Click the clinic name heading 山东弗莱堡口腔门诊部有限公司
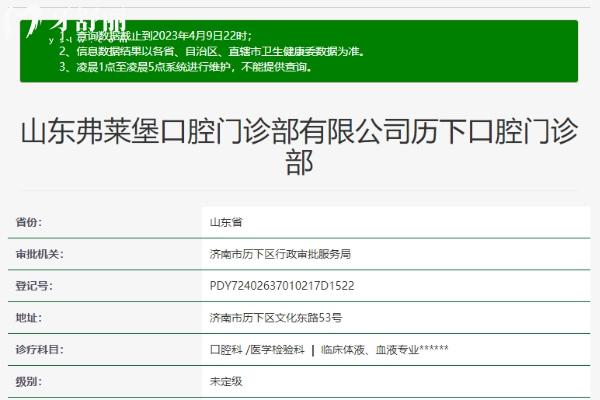 click(298, 147)
